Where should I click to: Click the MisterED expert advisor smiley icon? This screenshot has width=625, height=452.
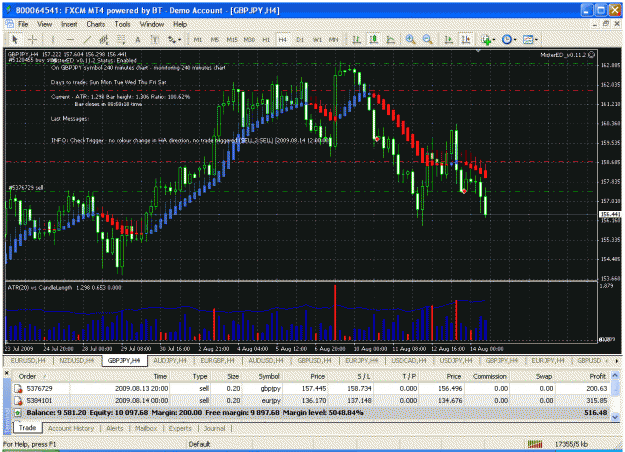point(592,55)
